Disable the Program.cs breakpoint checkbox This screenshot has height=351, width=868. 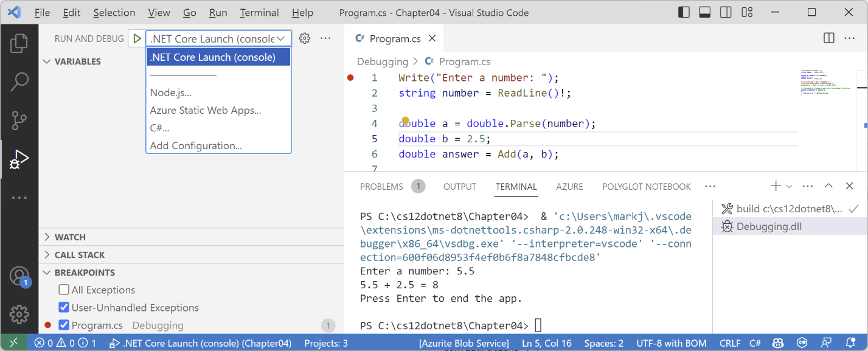(64, 325)
